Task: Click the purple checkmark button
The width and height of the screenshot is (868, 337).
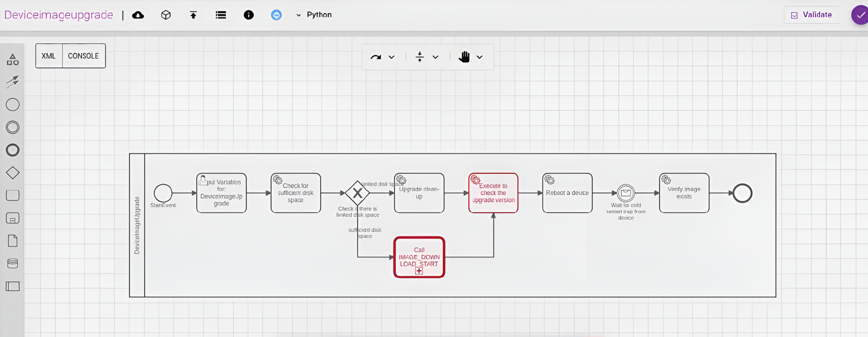Action: tap(860, 15)
